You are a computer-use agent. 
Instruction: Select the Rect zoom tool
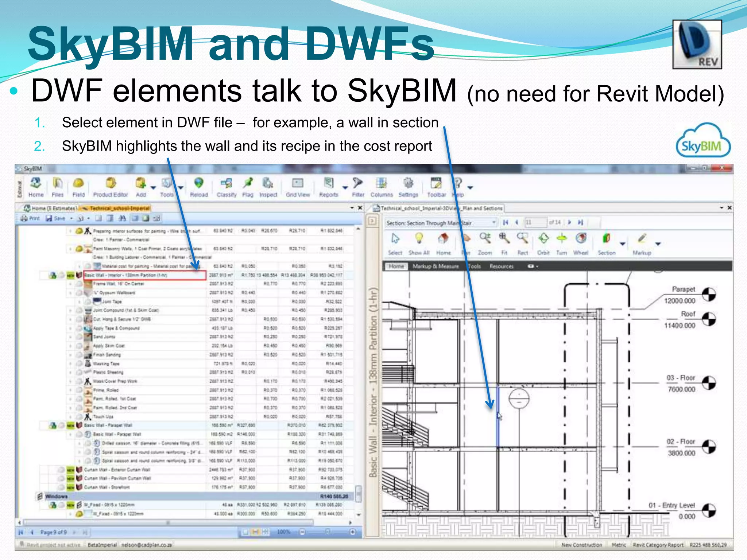click(x=523, y=244)
